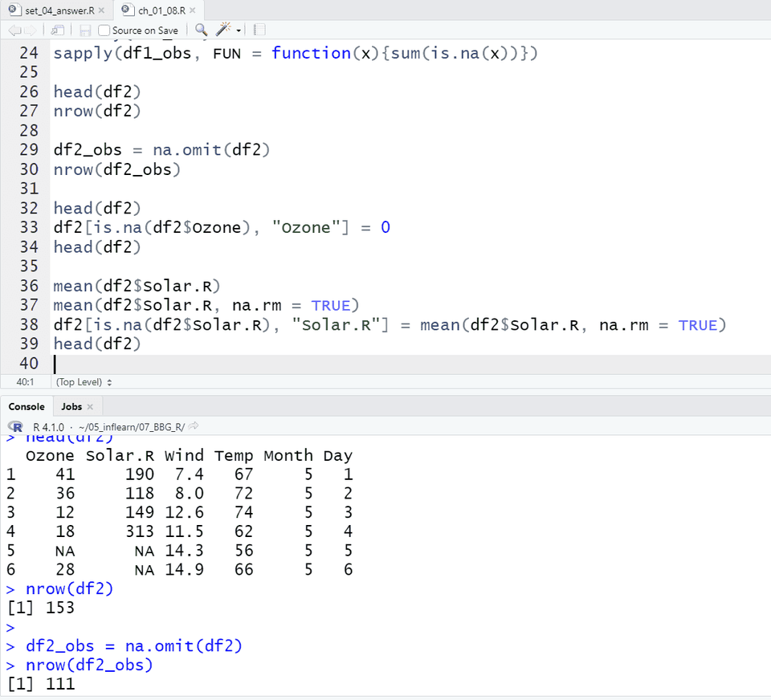Click the Wind column header in console
The height and width of the screenshot is (700, 771).
(184, 456)
